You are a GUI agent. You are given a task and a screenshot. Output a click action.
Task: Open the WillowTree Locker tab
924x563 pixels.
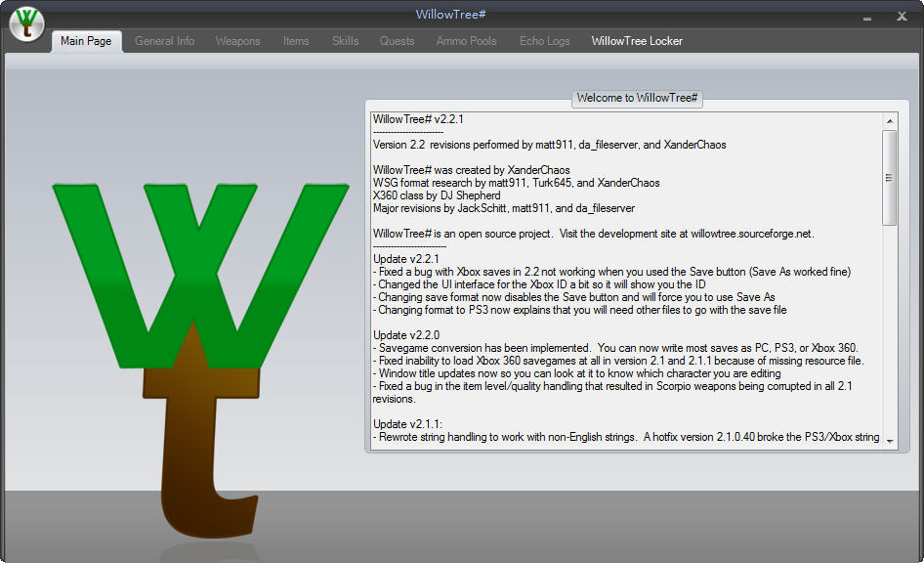637,41
